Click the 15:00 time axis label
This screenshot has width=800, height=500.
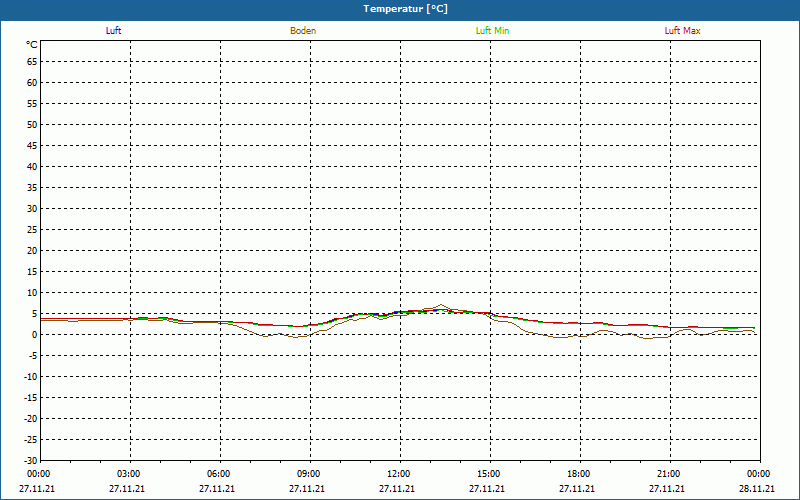coord(489,474)
